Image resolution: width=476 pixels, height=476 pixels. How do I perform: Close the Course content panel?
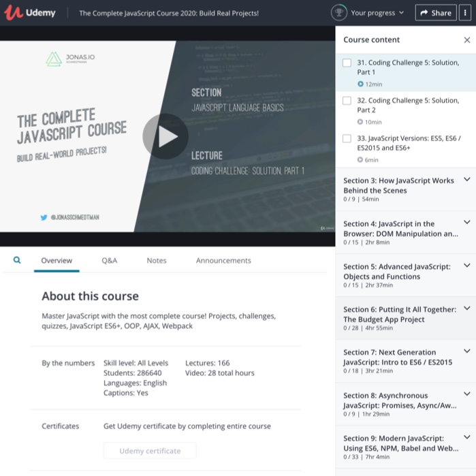pyautogui.click(x=467, y=39)
